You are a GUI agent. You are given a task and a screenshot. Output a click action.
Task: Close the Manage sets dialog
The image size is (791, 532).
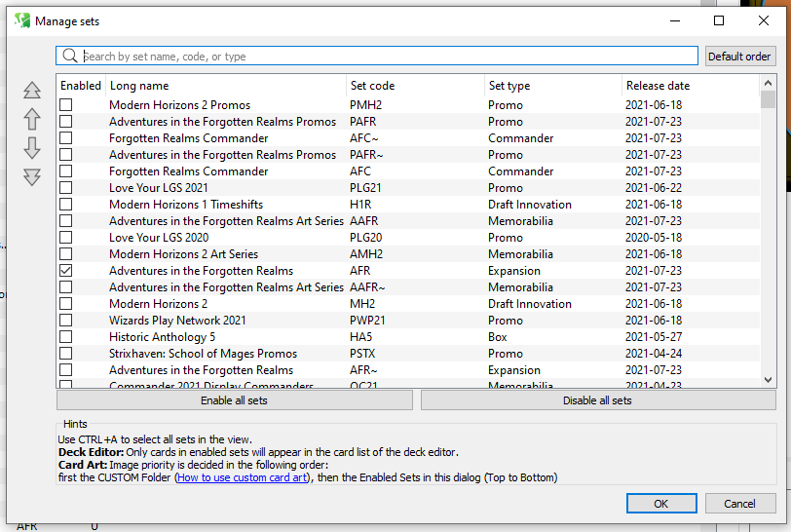click(x=764, y=20)
